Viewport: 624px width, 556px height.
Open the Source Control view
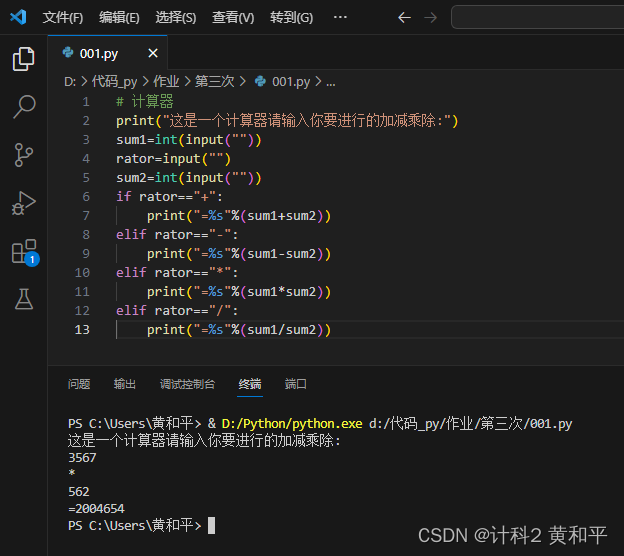click(x=23, y=155)
